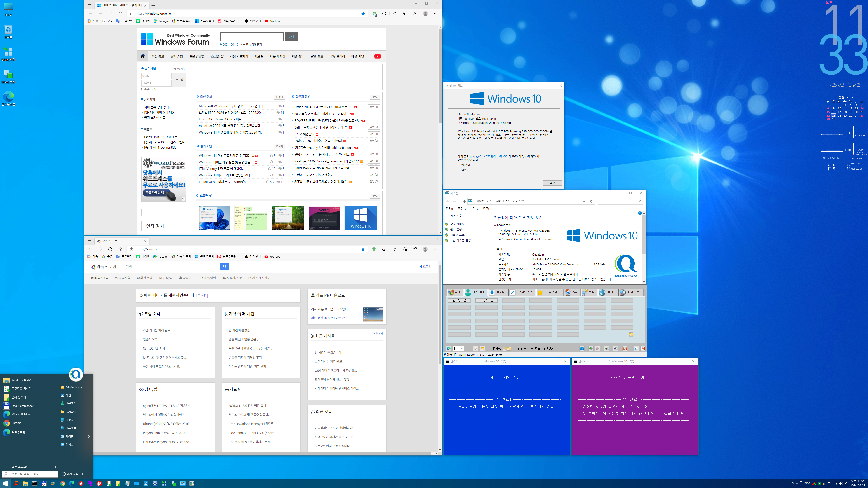Viewport: 868px width, 488px height.
Task: Open 보기(V) menu in System window
Action: click(474, 209)
